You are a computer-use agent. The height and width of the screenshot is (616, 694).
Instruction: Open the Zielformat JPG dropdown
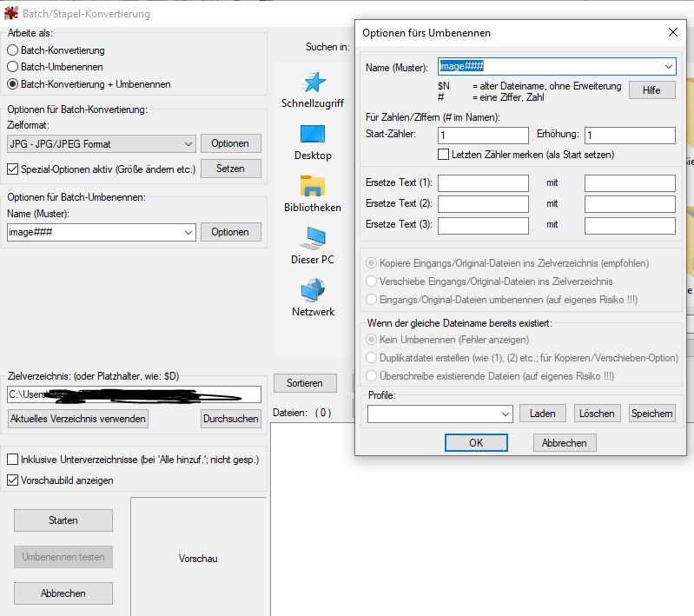tap(102, 144)
